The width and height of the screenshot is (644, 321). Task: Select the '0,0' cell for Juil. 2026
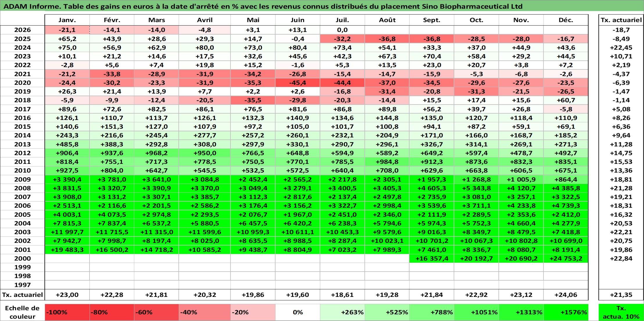pyautogui.click(x=342, y=30)
